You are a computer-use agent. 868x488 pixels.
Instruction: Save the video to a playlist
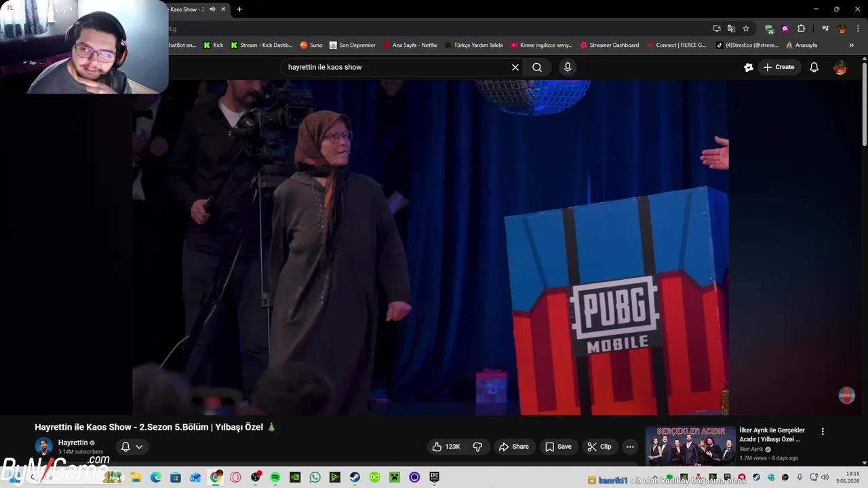coord(558,447)
